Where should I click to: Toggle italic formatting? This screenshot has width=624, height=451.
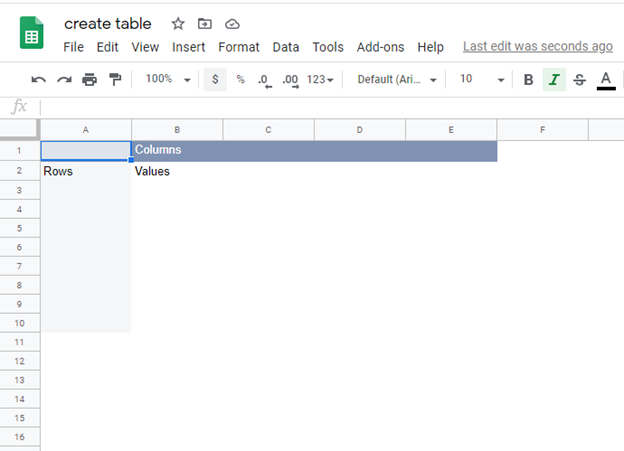pos(554,80)
